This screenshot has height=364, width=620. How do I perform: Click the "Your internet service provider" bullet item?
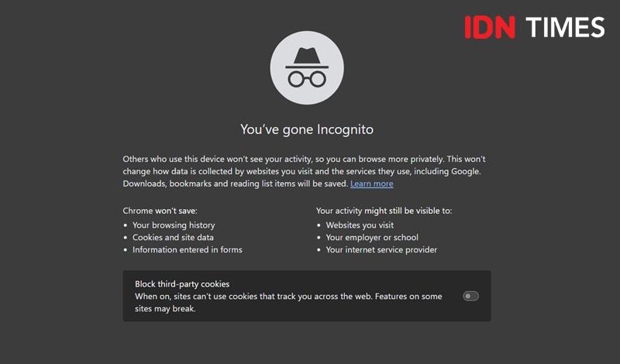click(x=381, y=250)
